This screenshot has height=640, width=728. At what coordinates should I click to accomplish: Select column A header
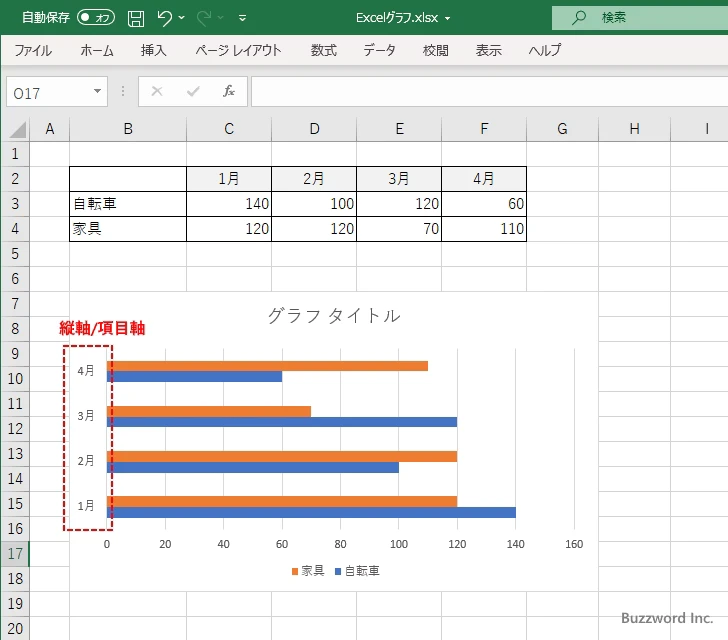50,129
